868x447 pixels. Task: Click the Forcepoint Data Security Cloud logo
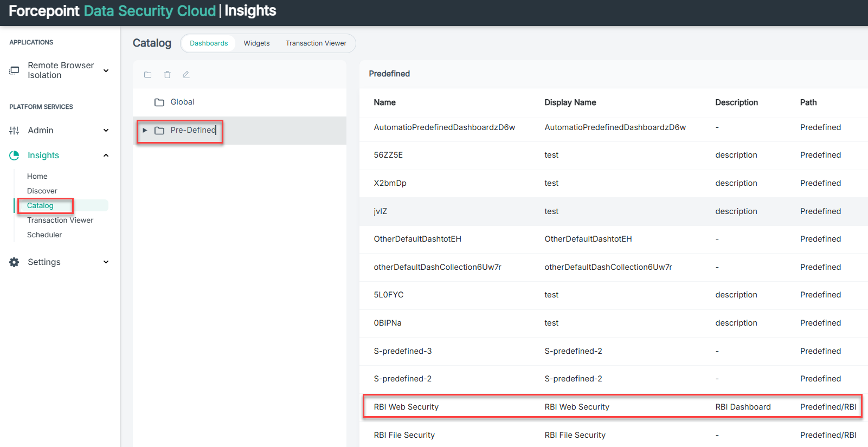pos(112,11)
